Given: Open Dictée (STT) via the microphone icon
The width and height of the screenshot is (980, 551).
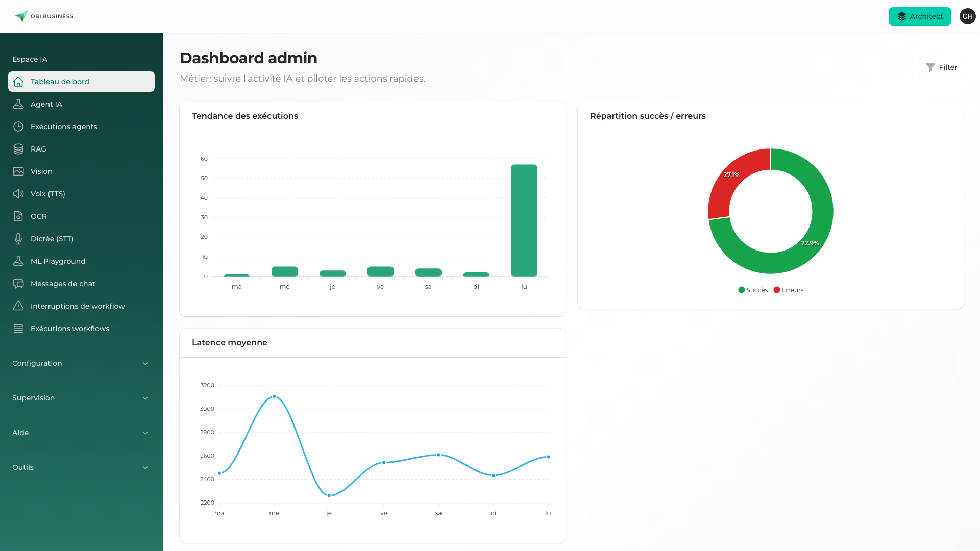Looking at the screenshot, I should pos(18,238).
